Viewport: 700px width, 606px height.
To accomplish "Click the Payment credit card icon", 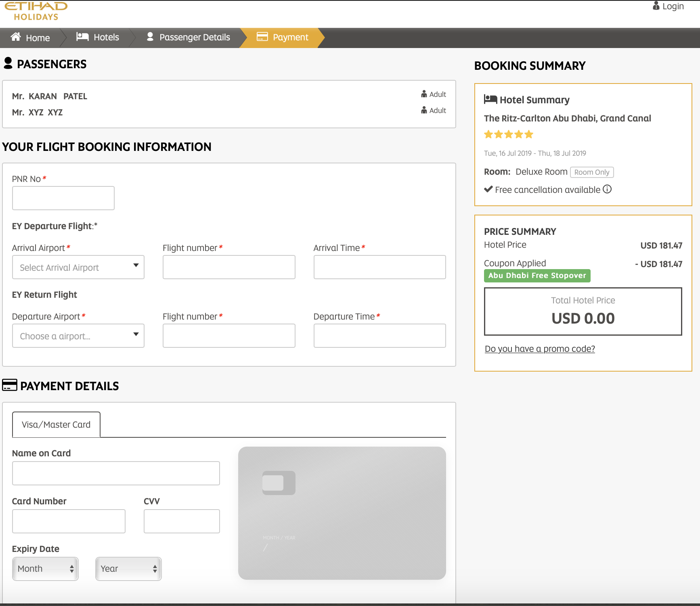I will [x=262, y=37].
